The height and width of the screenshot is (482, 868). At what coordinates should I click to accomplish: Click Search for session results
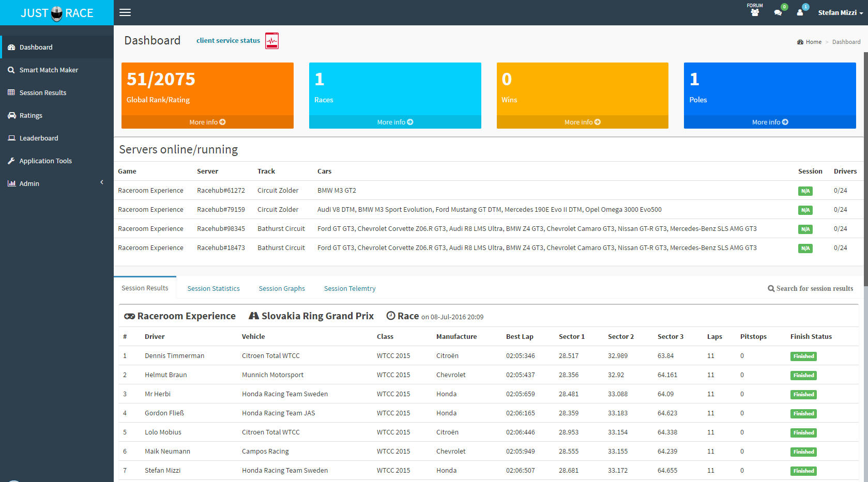tap(811, 288)
